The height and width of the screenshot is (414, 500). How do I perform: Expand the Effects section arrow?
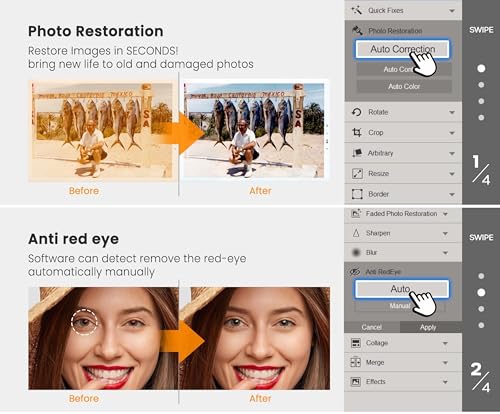[x=445, y=382]
